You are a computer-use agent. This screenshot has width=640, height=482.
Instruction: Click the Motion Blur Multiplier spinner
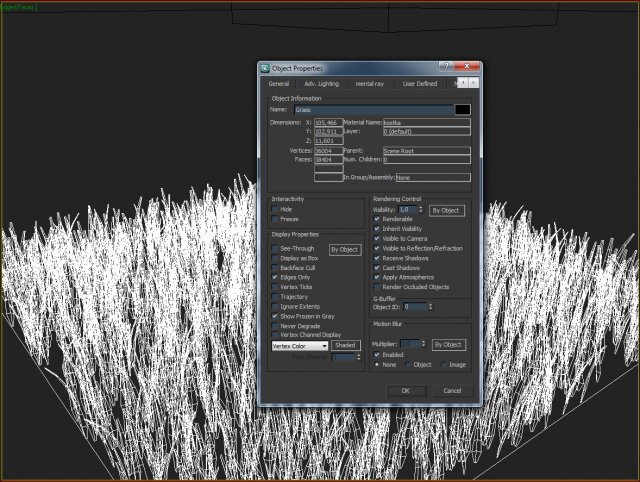[x=424, y=343]
